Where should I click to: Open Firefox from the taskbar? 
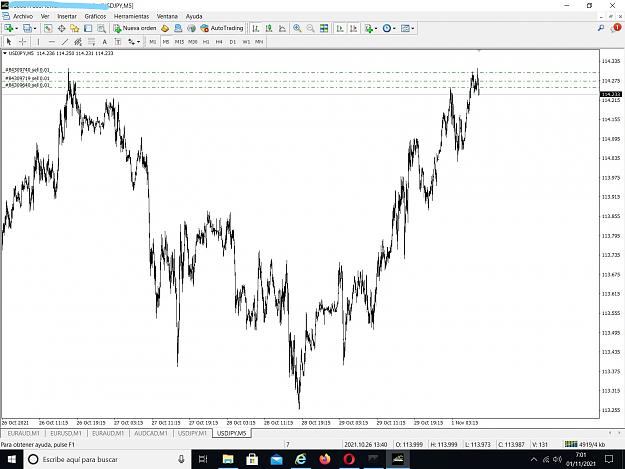click(325, 459)
